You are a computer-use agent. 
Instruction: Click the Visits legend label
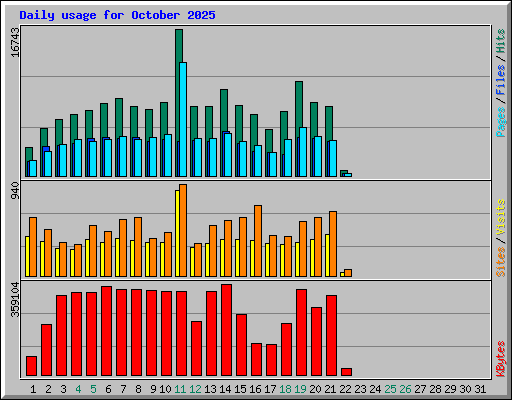[501, 218]
